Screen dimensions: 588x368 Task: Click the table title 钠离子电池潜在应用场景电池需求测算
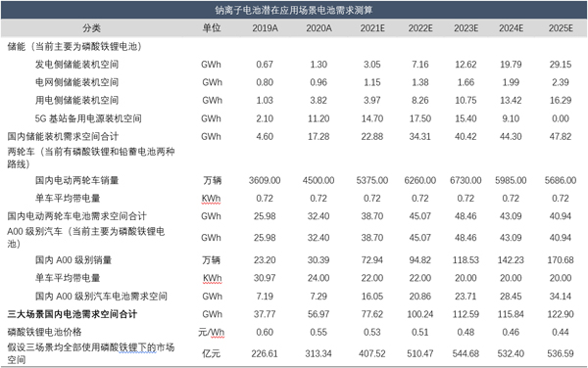pyautogui.click(x=294, y=10)
